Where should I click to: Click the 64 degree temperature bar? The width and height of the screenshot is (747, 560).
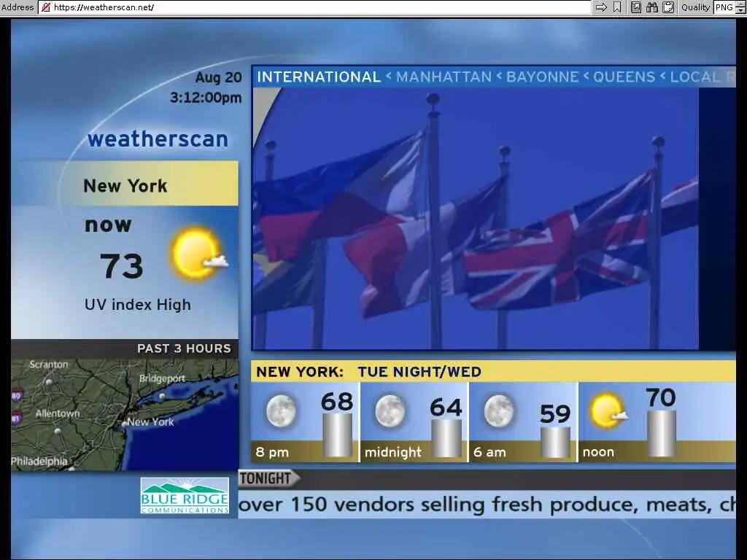click(x=446, y=438)
